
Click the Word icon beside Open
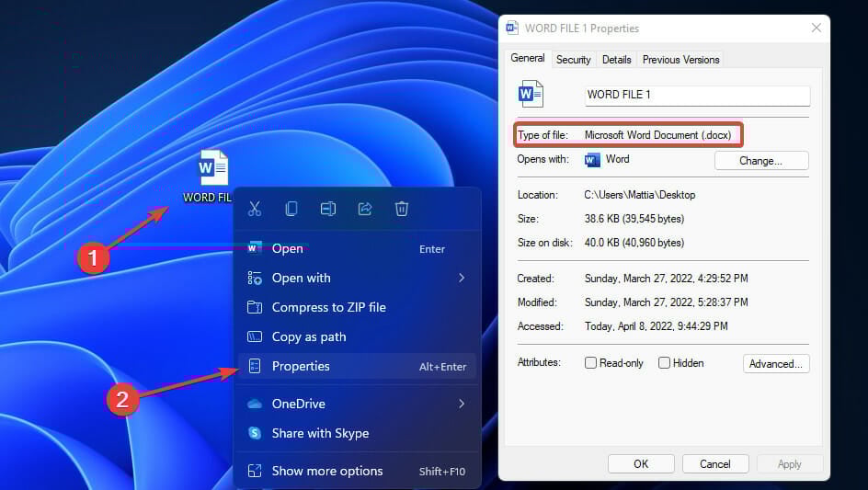[x=254, y=248]
